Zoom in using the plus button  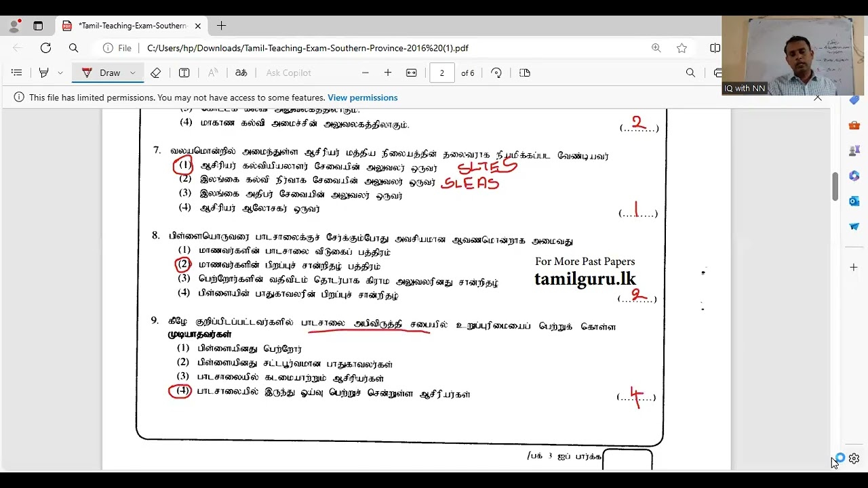click(388, 73)
